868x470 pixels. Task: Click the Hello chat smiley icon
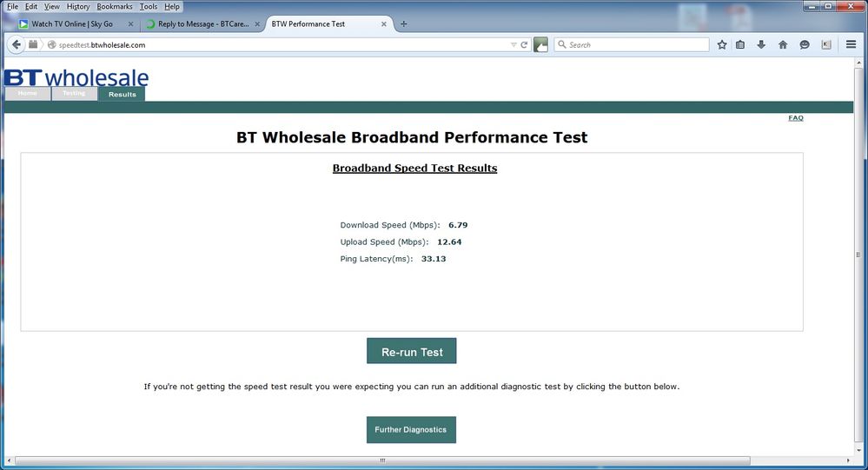point(805,45)
